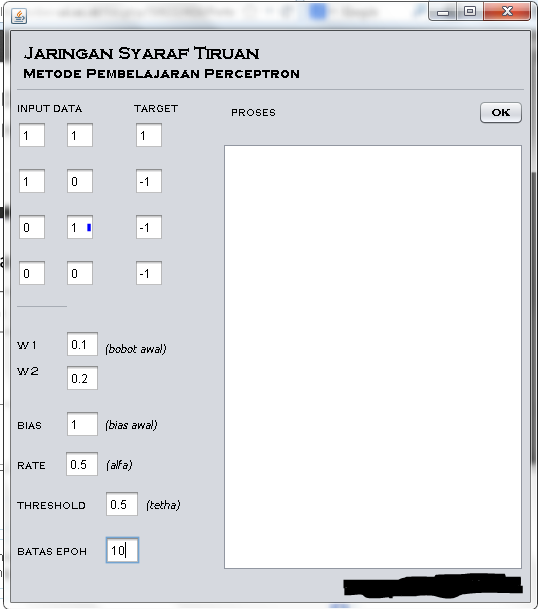Focus the third row target field
This screenshot has height=609, width=538.
tap(149, 227)
